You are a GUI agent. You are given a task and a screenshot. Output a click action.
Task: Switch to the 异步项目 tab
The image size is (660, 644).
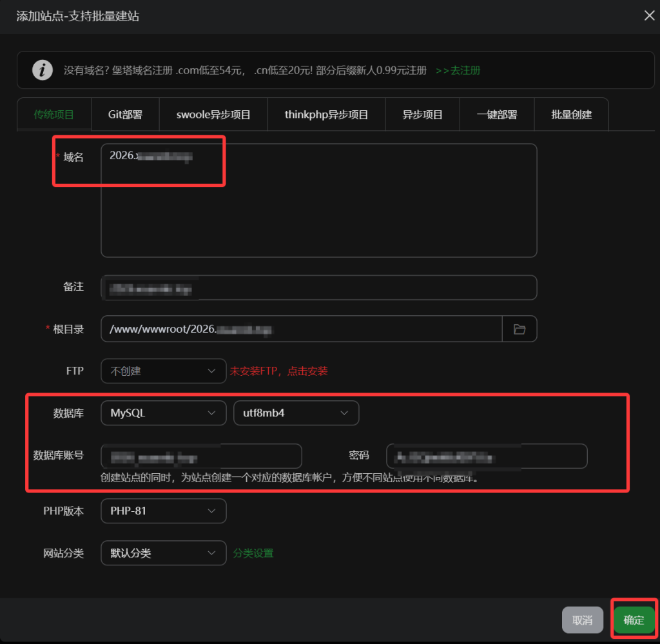coord(422,115)
